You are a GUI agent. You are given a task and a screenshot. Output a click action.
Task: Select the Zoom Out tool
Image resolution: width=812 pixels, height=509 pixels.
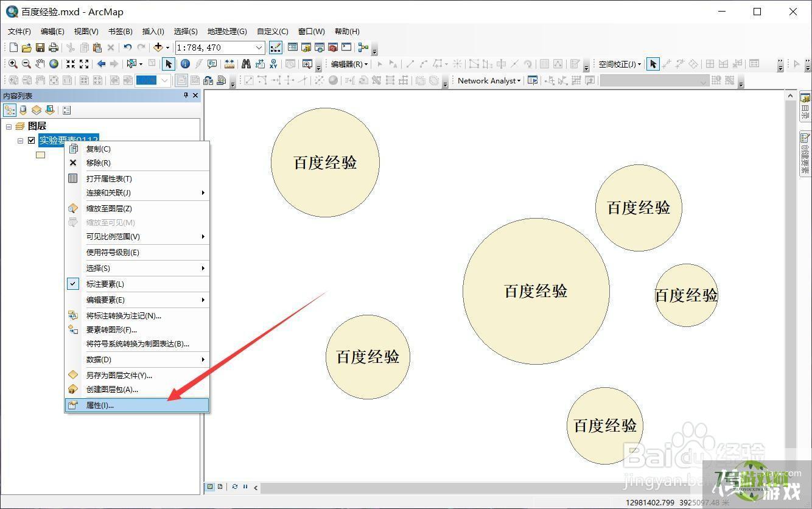[x=26, y=64]
